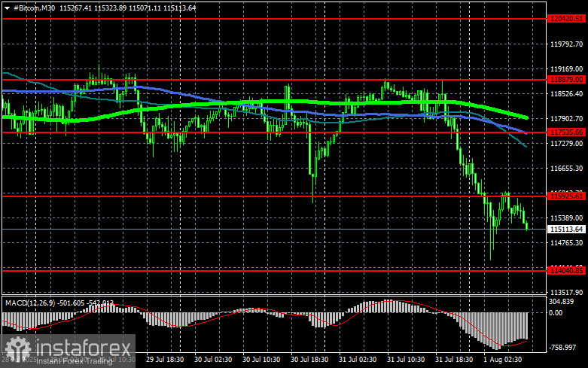Click the instaforex watermark text

pyautogui.click(x=84, y=348)
